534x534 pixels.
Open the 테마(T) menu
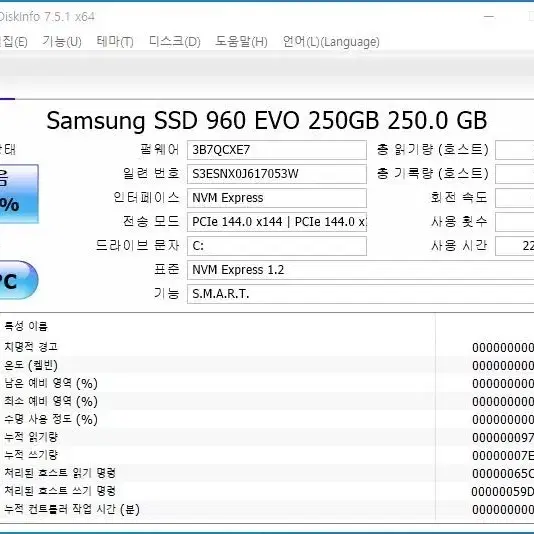coord(115,42)
